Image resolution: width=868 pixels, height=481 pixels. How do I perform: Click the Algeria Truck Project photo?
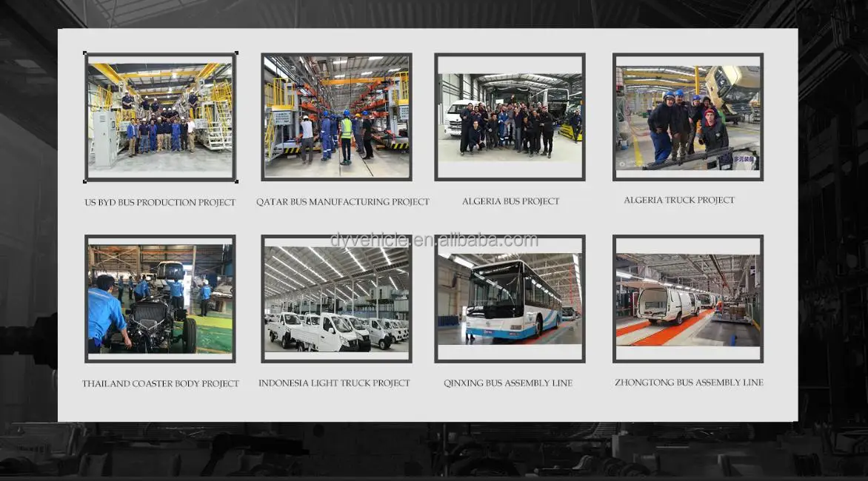(x=688, y=117)
